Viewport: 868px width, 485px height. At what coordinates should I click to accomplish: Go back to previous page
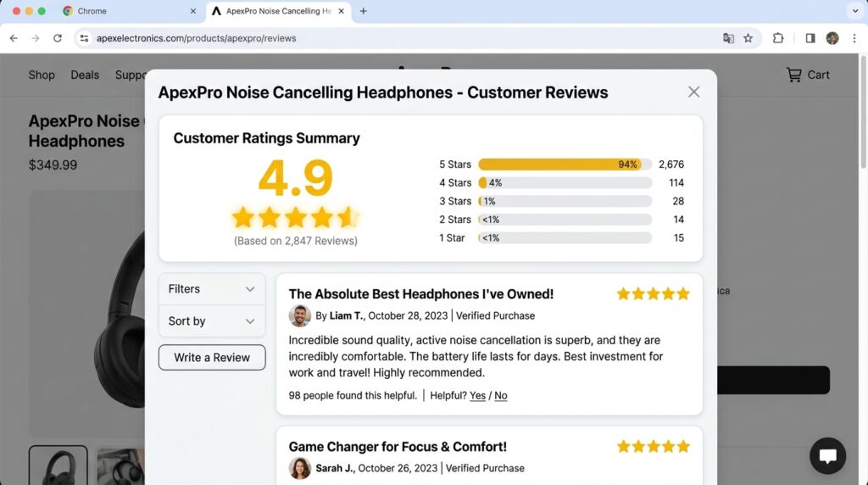point(14,38)
